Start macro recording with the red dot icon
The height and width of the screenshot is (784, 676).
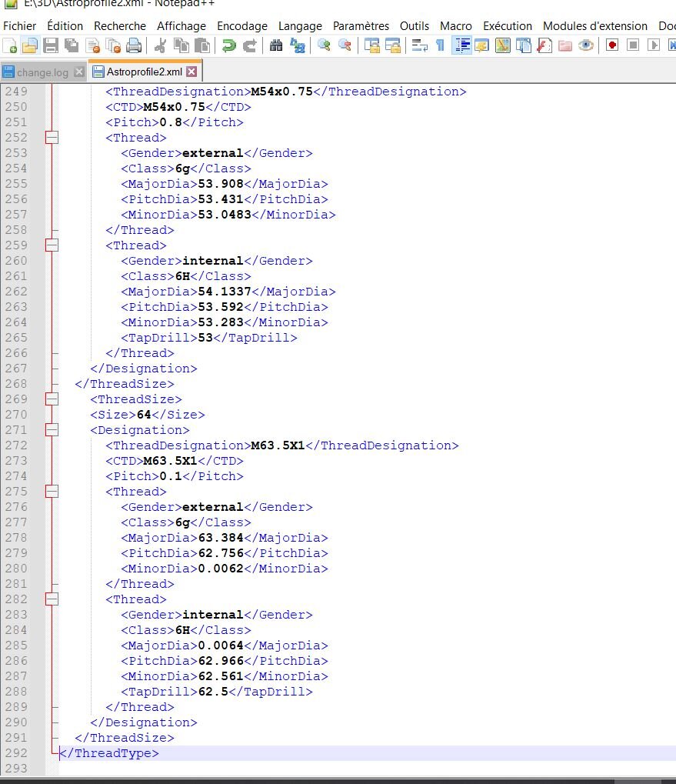612,45
